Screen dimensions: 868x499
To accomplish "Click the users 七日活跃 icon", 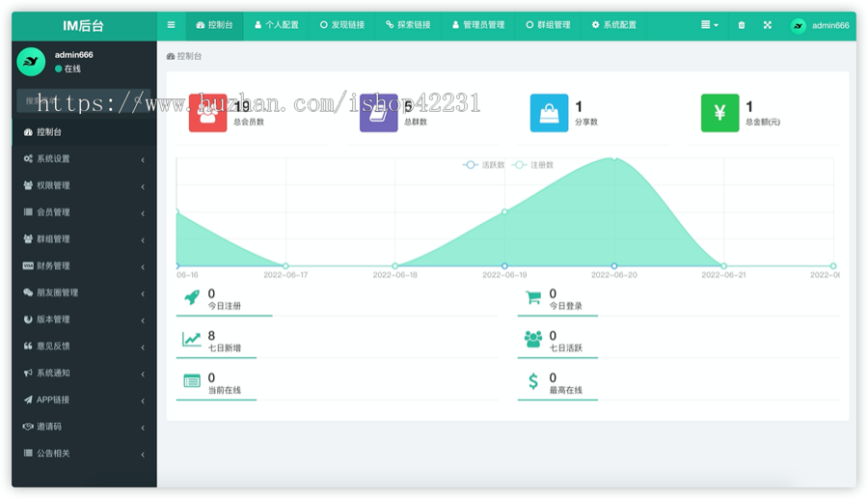I will [x=533, y=339].
